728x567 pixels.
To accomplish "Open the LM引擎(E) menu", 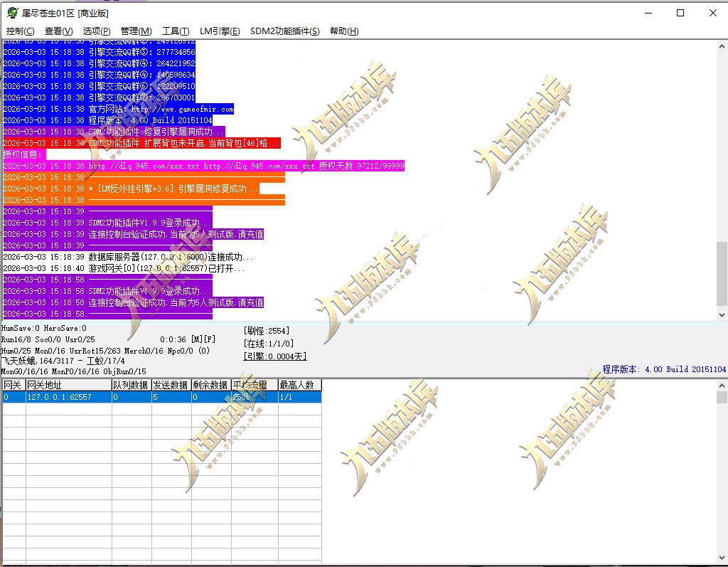I will (x=220, y=31).
